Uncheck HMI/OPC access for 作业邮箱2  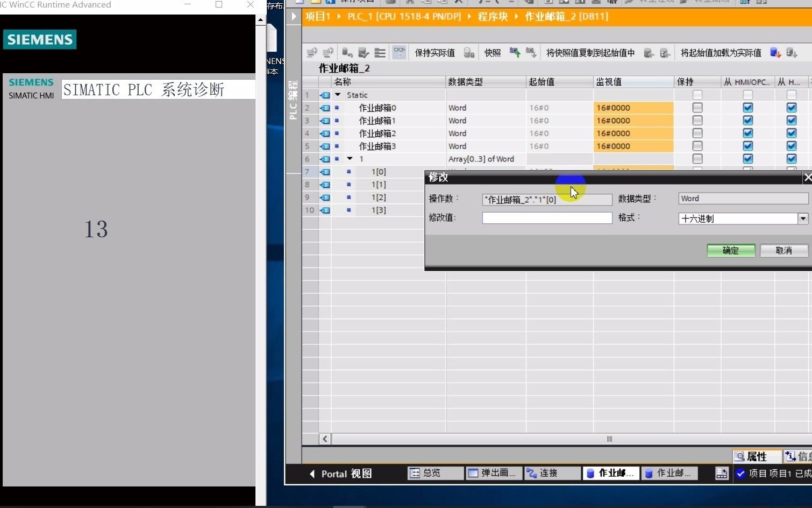click(748, 133)
